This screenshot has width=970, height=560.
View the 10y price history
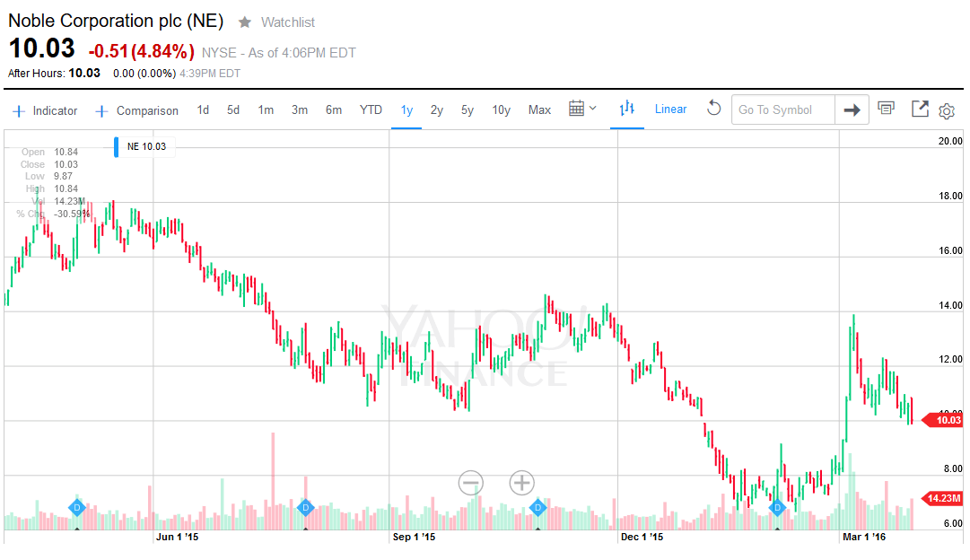[501, 110]
